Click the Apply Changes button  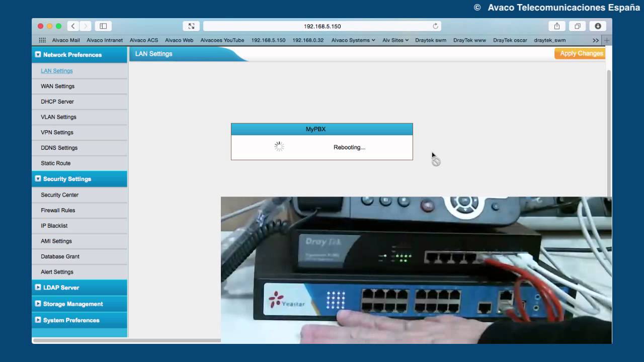pyautogui.click(x=580, y=53)
